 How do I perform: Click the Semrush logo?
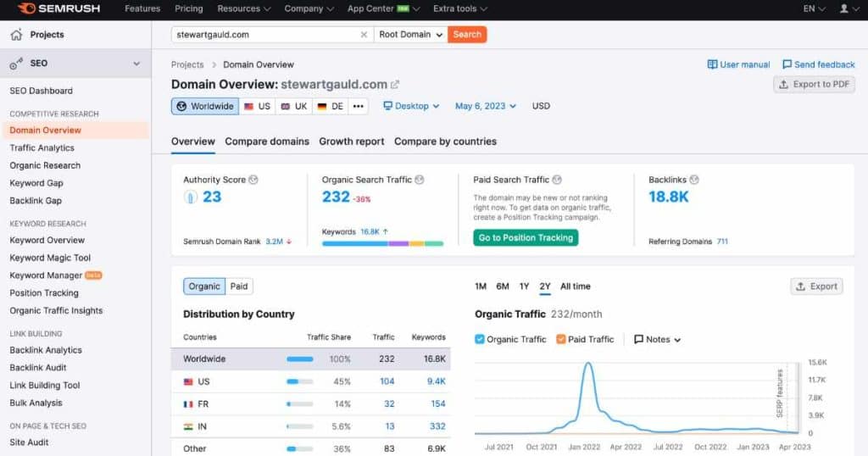(58, 8)
